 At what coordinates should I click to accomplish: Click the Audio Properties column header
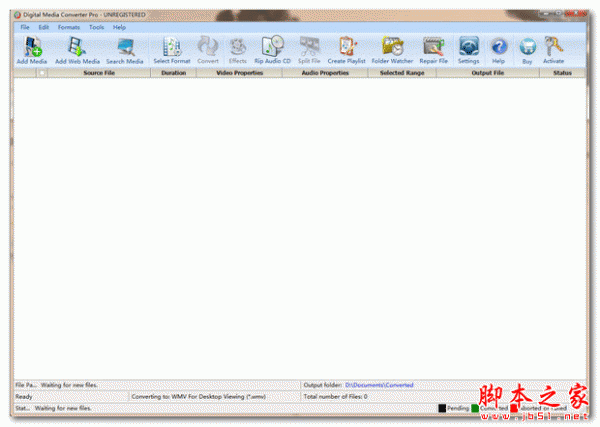[x=325, y=73]
